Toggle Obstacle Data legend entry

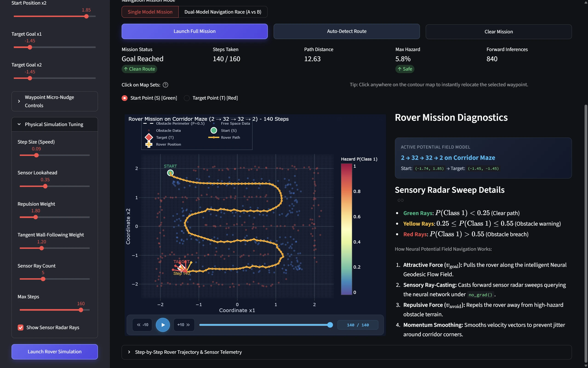[165, 130]
